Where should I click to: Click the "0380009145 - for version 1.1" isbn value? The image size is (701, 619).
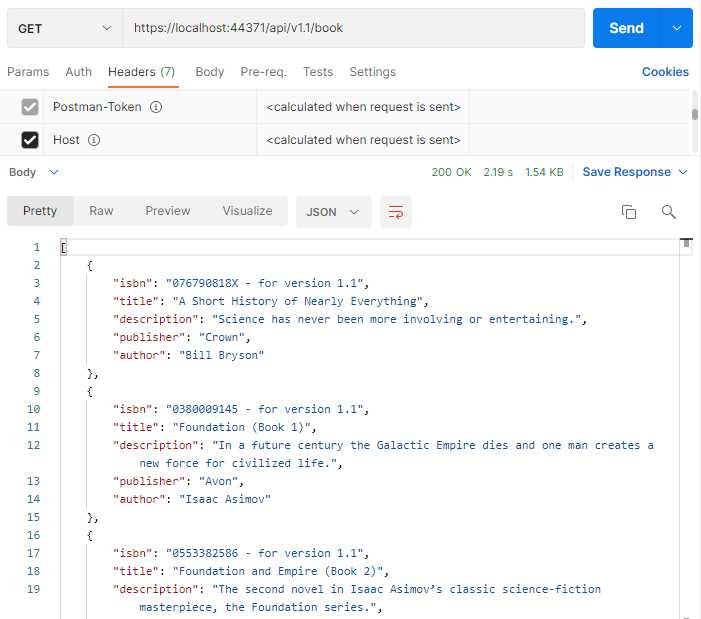pyautogui.click(x=264, y=409)
